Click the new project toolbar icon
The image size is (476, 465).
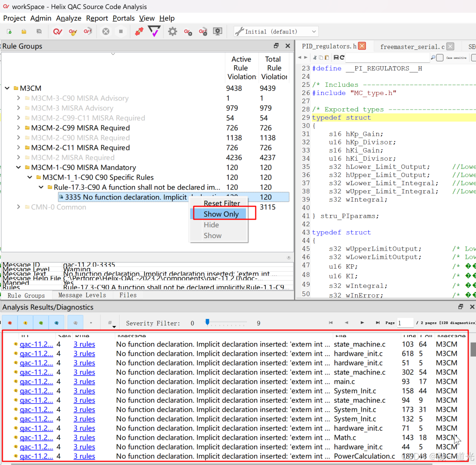(9, 31)
